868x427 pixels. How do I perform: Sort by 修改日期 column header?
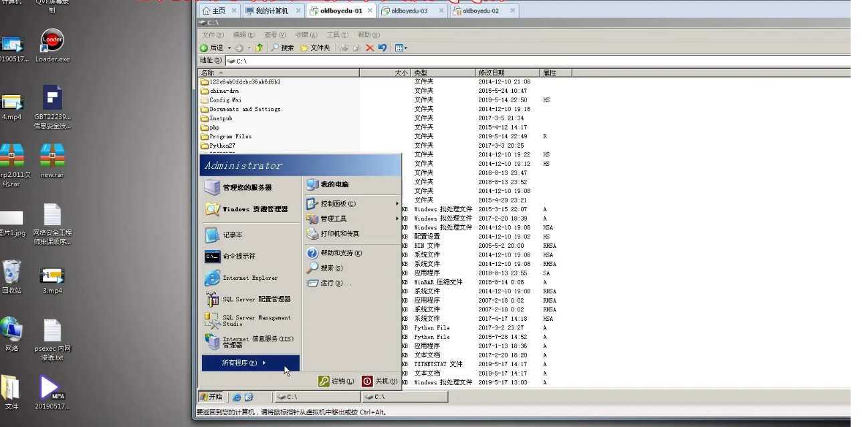pyautogui.click(x=507, y=73)
